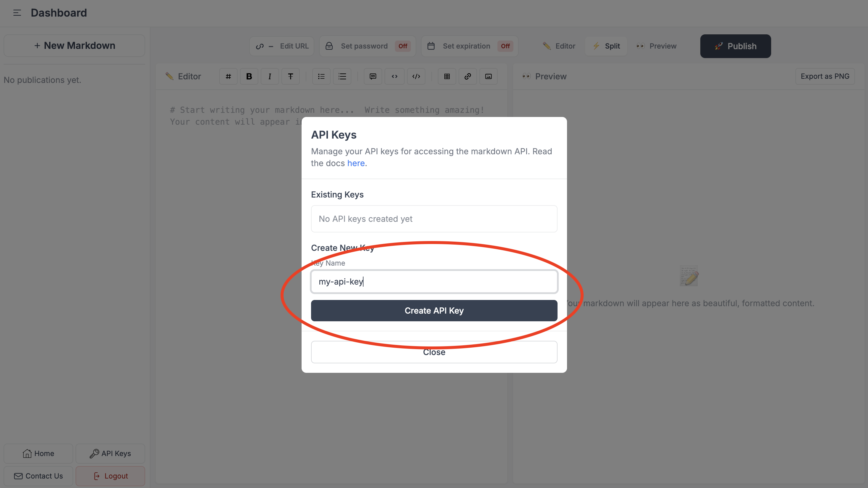Close the API Keys dialog
The height and width of the screenshot is (488, 868).
click(434, 352)
